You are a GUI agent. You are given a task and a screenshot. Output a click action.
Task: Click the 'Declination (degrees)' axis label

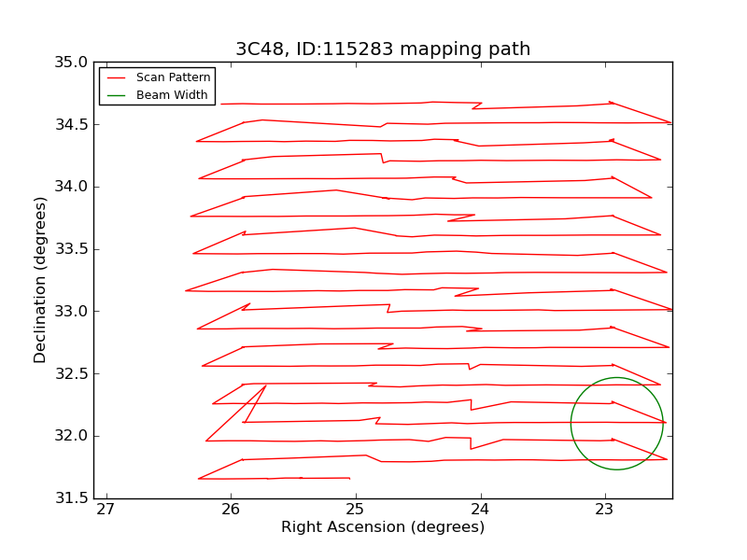pyautogui.click(x=40, y=281)
